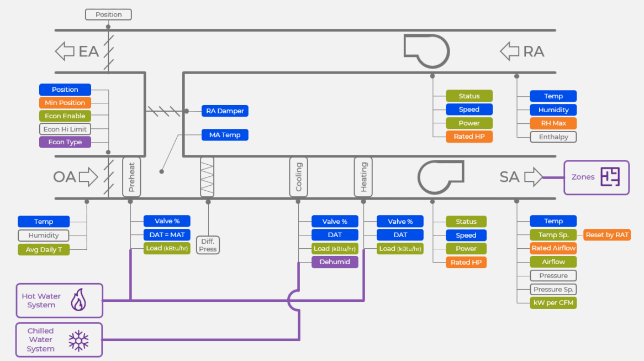Select the supply air fan icon

click(439, 176)
